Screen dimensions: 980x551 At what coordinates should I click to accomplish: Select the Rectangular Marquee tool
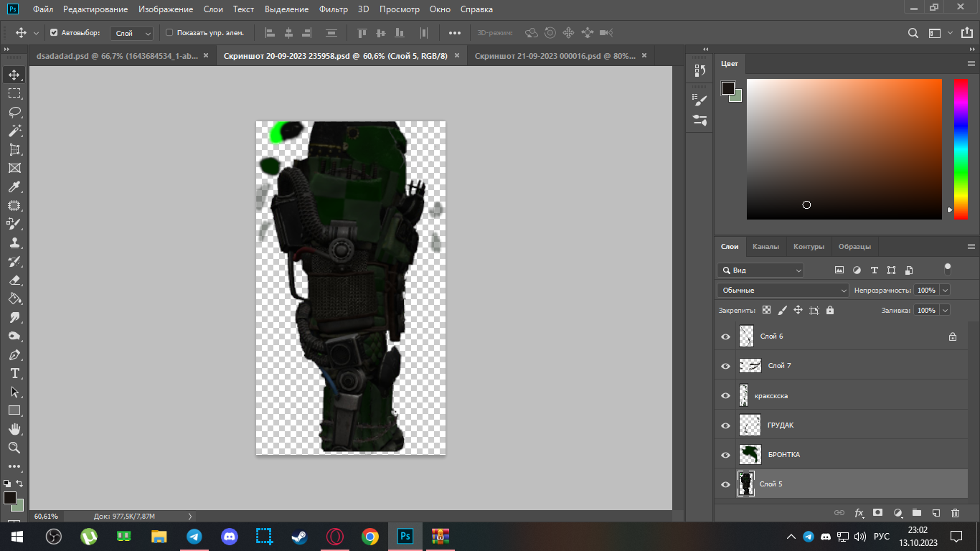pos(14,93)
